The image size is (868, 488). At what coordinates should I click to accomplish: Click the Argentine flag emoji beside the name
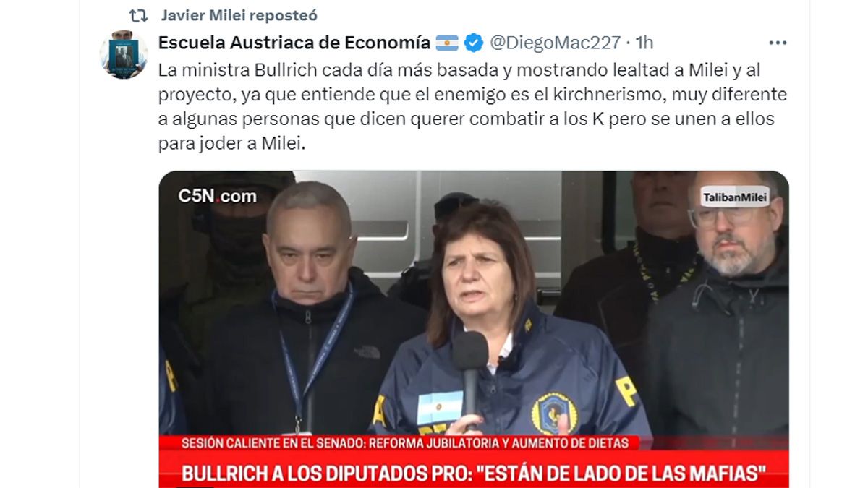pyautogui.click(x=447, y=43)
